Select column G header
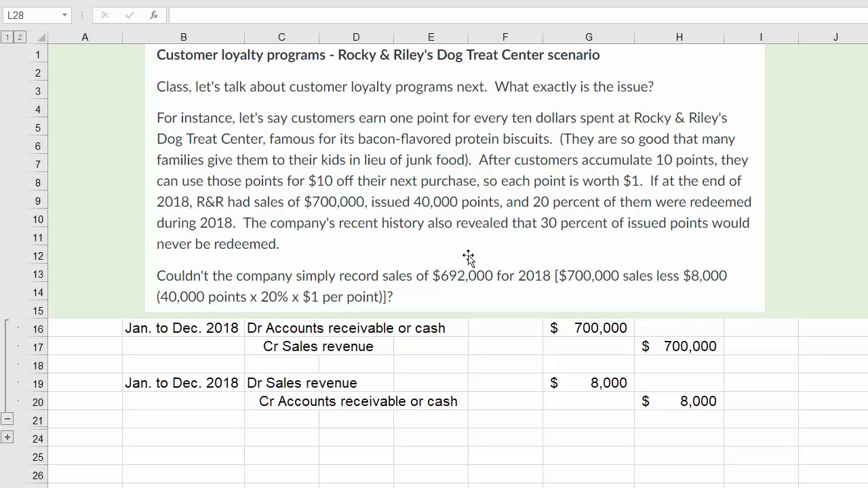This screenshot has width=868, height=488. click(589, 37)
